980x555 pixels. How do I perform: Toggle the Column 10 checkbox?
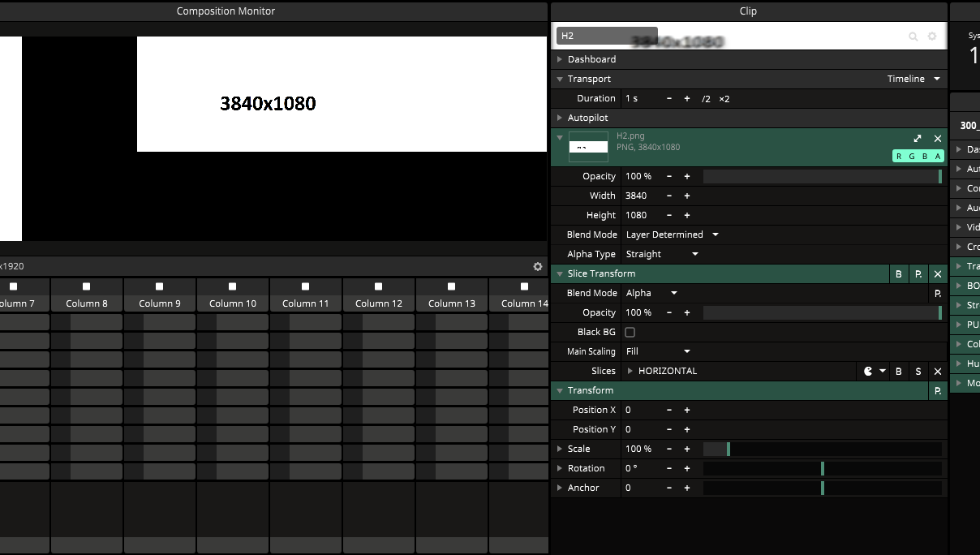232,286
